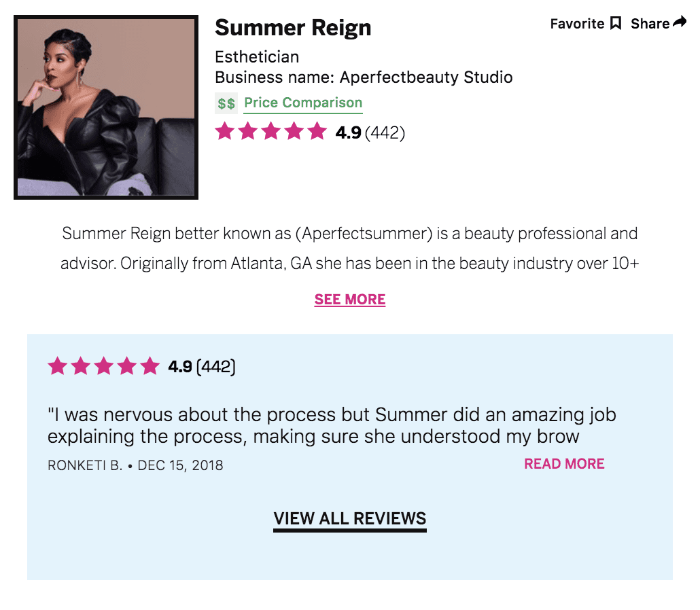Click the Share arrow icon

point(680,23)
